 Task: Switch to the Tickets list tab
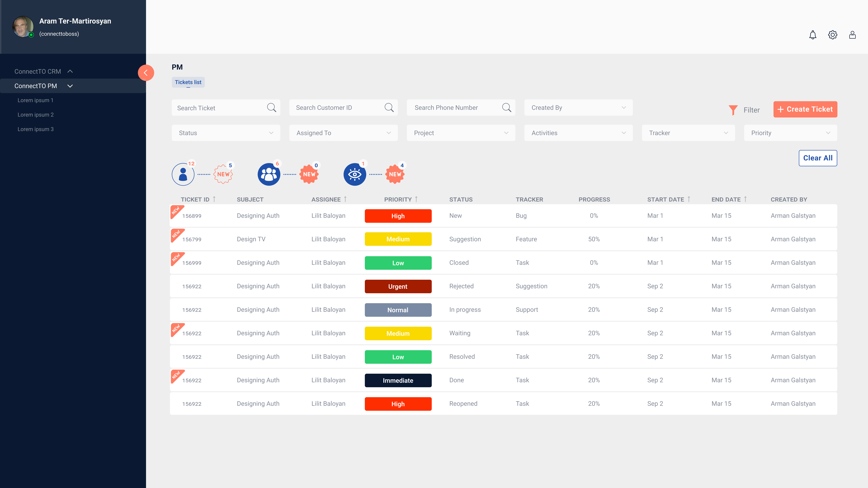[x=188, y=82]
